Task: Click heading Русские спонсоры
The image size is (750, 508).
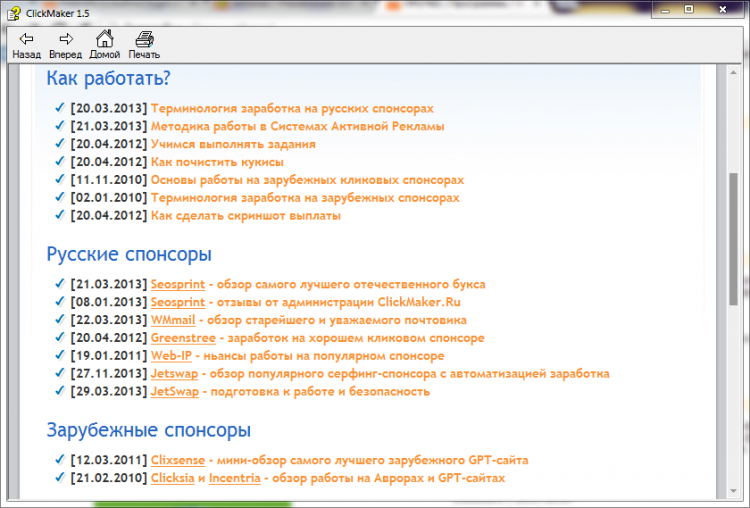Action: [x=129, y=254]
